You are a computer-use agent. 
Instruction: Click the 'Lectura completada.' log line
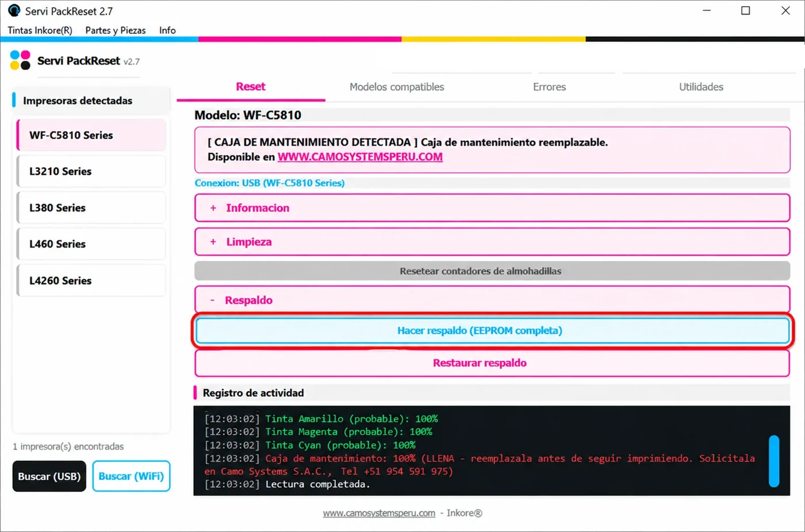(287, 484)
